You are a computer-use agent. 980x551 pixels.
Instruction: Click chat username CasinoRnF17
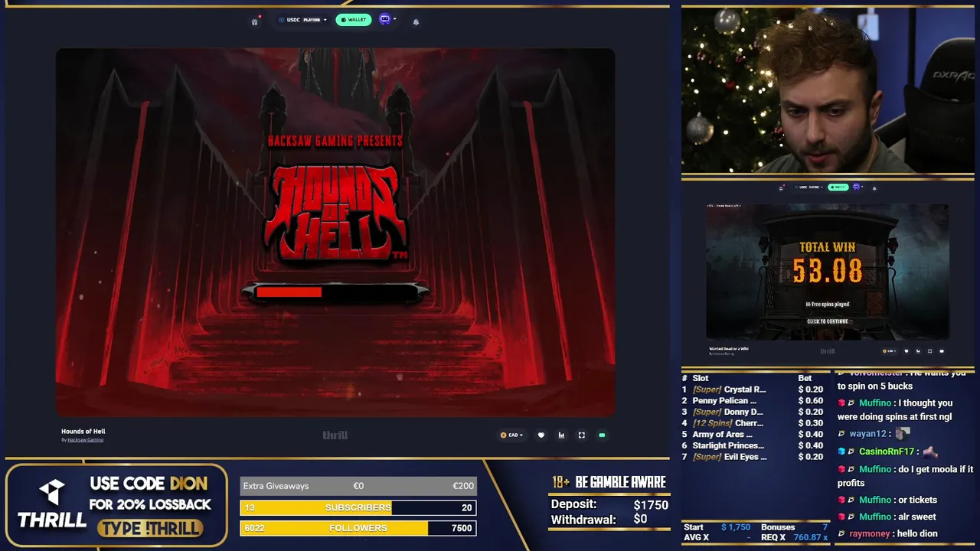tap(887, 452)
